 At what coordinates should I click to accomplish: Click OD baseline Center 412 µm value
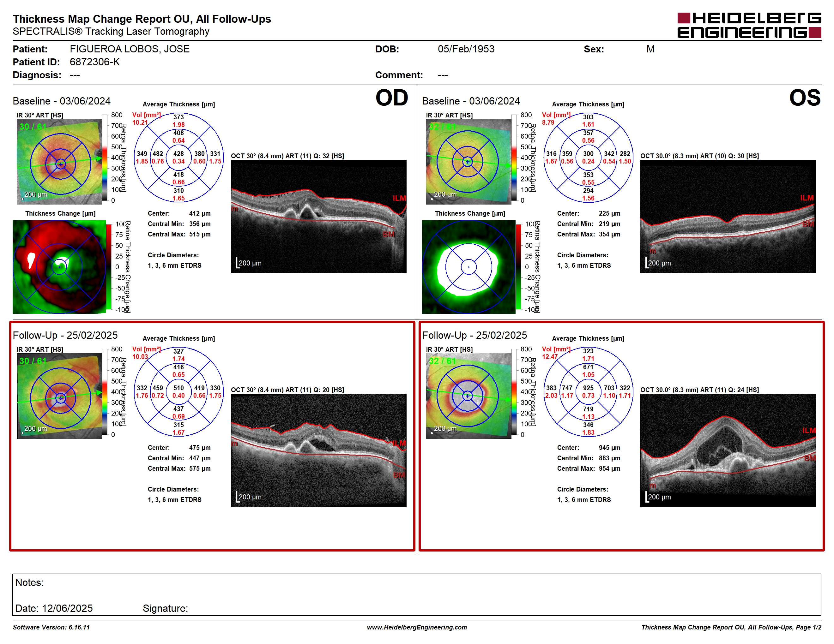tap(200, 214)
